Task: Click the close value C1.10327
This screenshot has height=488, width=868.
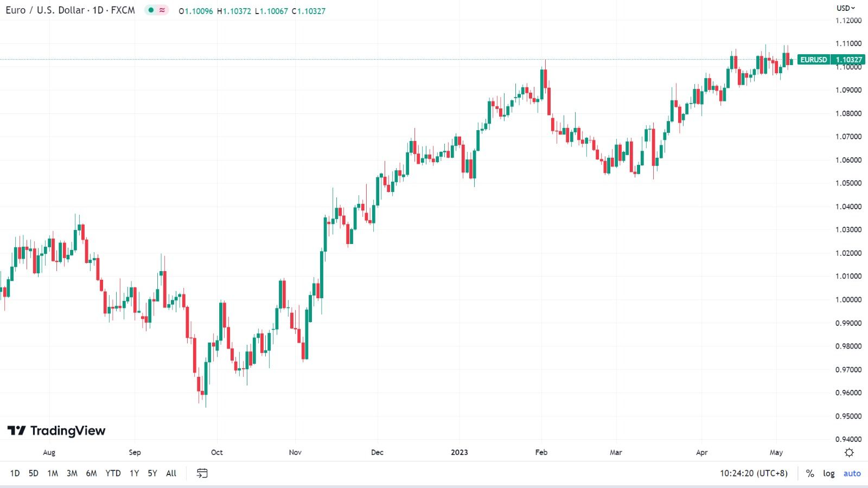Action: click(x=309, y=11)
